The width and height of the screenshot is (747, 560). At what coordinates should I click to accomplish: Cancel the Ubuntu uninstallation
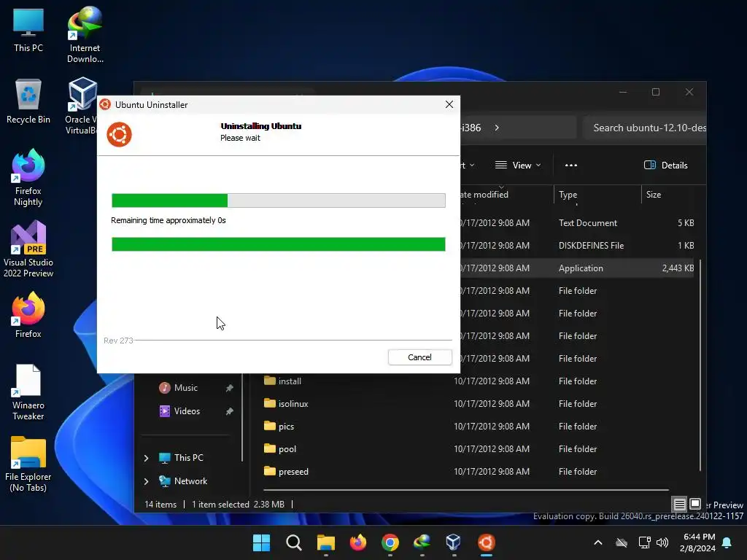coord(419,357)
